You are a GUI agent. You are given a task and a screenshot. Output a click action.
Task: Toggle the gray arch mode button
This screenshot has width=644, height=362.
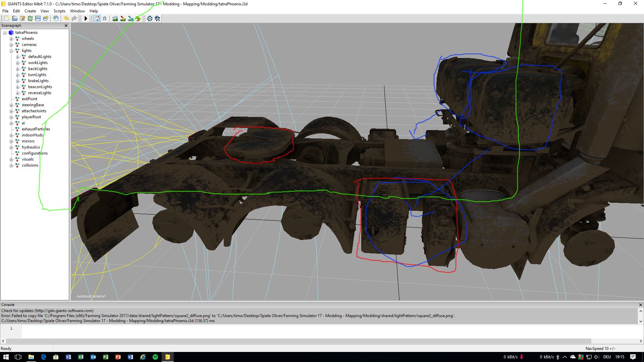(x=105, y=18)
